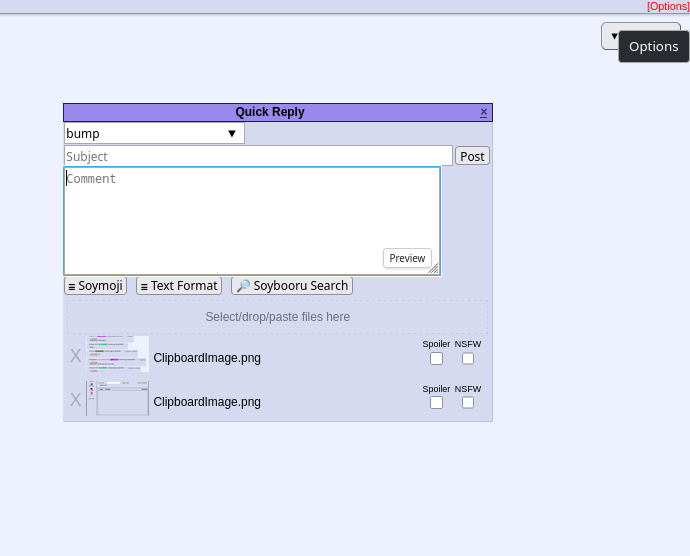Select the first ClipboardImage thumbnail
The height and width of the screenshot is (556, 690).
point(118,355)
